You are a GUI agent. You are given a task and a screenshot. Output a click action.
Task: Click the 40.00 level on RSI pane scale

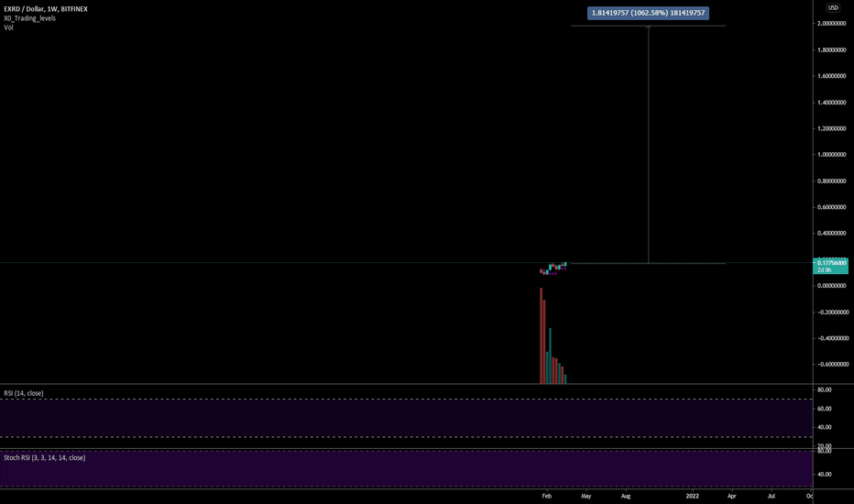pyautogui.click(x=824, y=427)
